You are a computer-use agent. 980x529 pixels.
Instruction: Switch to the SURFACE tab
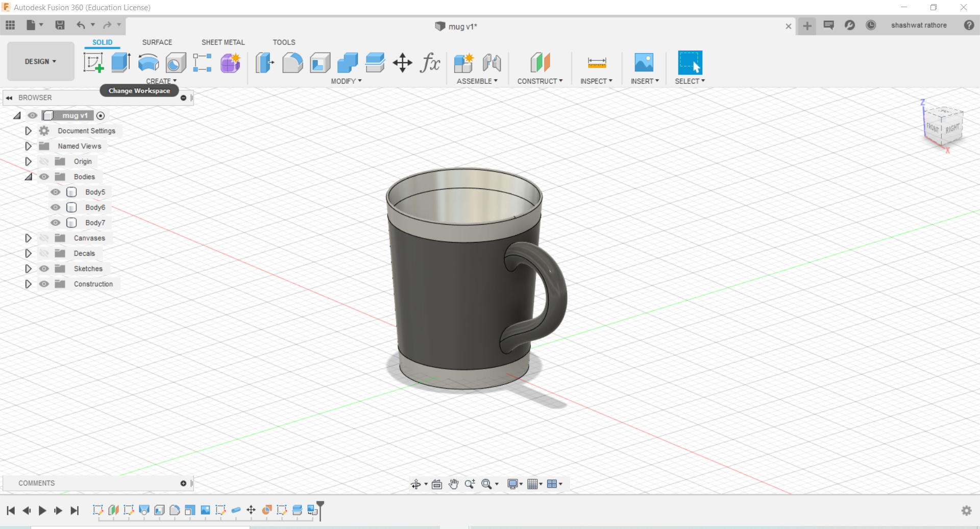pyautogui.click(x=157, y=42)
